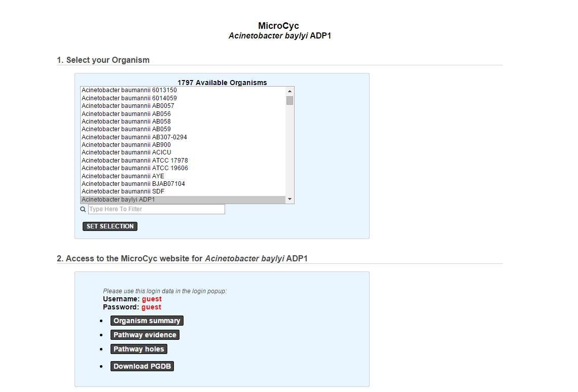Select Acinetobacter baumannii SDF
Viewport: 578px width, 392px height.
[183, 191]
